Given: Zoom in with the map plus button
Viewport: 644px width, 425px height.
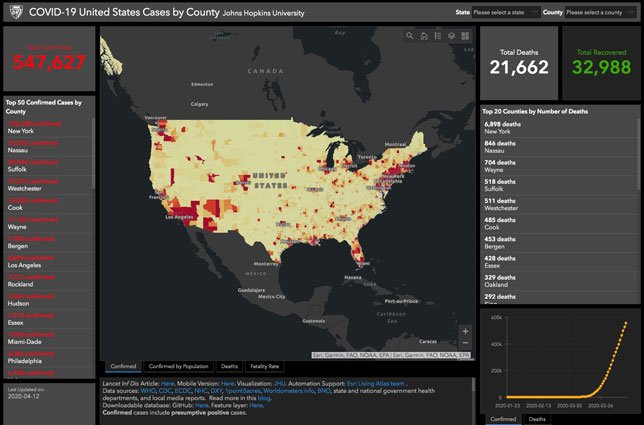Looking at the screenshot, I should [x=465, y=331].
